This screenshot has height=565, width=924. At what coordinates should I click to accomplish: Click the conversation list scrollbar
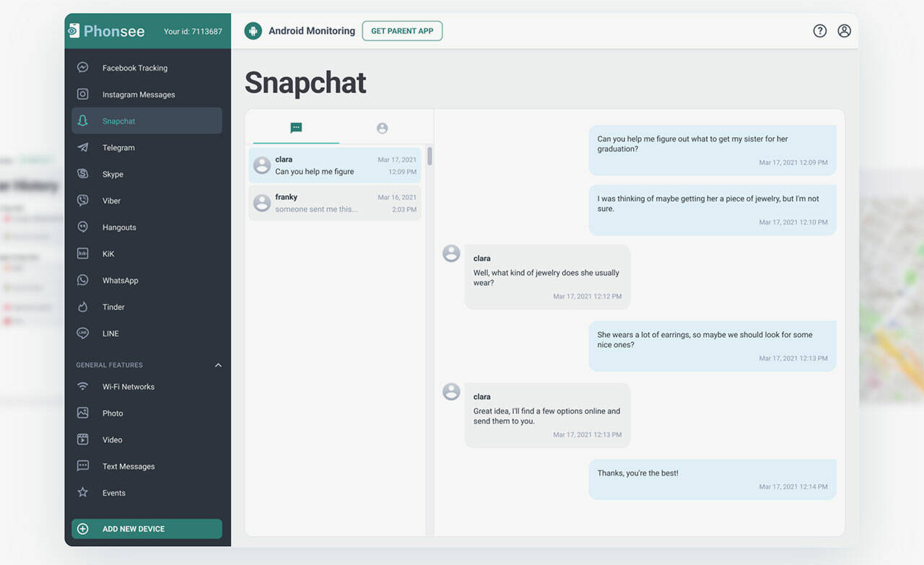coord(430,157)
